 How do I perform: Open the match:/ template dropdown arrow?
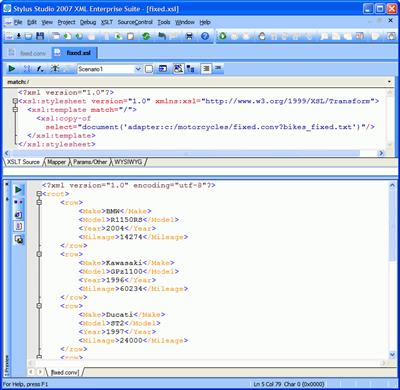(389, 82)
